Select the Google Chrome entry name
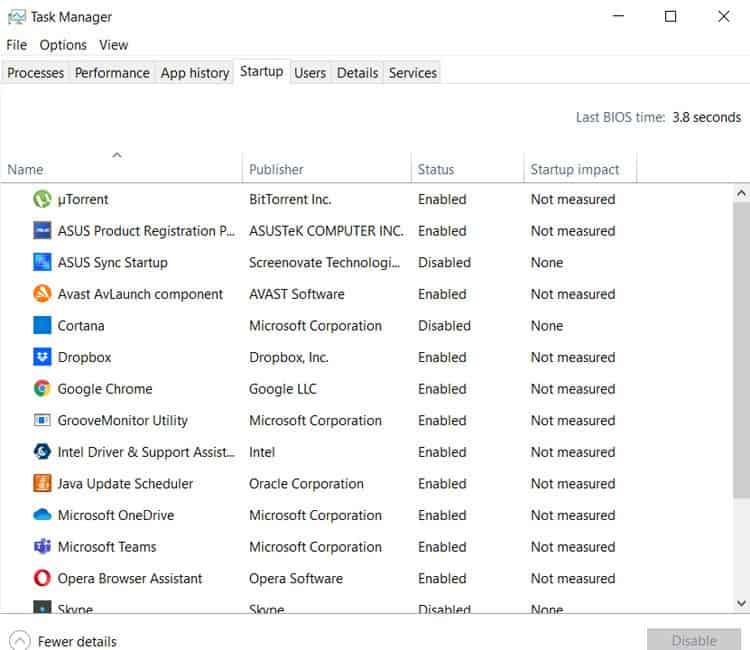This screenshot has width=750, height=650. pos(105,388)
